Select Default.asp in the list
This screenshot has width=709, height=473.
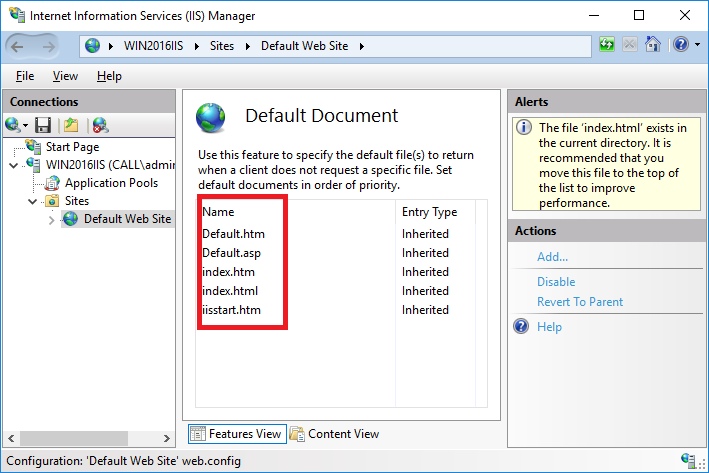232,253
